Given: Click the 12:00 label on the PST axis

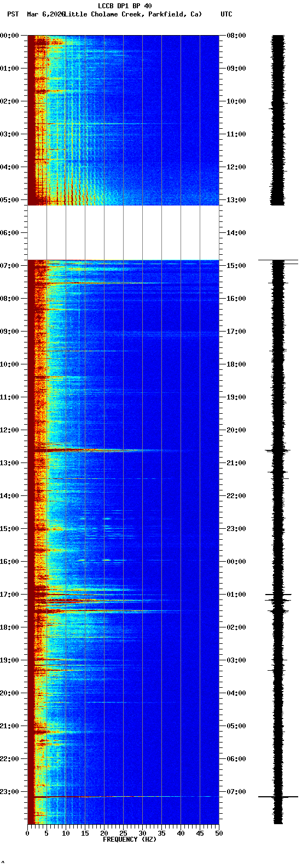Looking at the screenshot, I should coord(10,430).
